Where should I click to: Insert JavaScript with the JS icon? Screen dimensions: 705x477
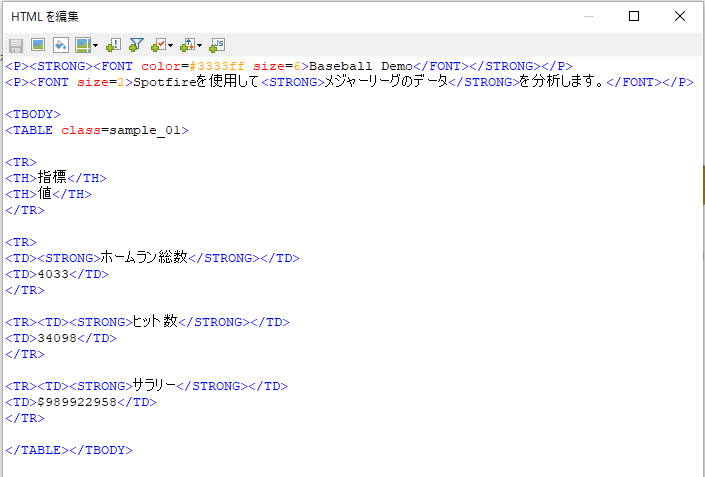(x=217, y=45)
